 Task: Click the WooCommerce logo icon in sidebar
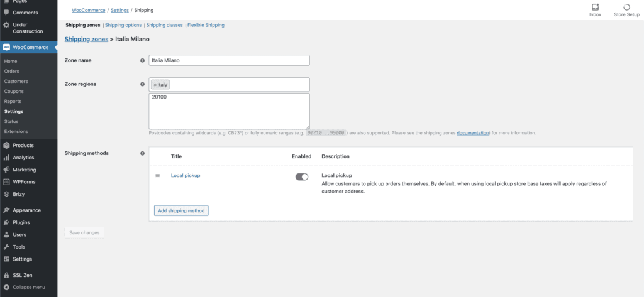tap(6, 48)
